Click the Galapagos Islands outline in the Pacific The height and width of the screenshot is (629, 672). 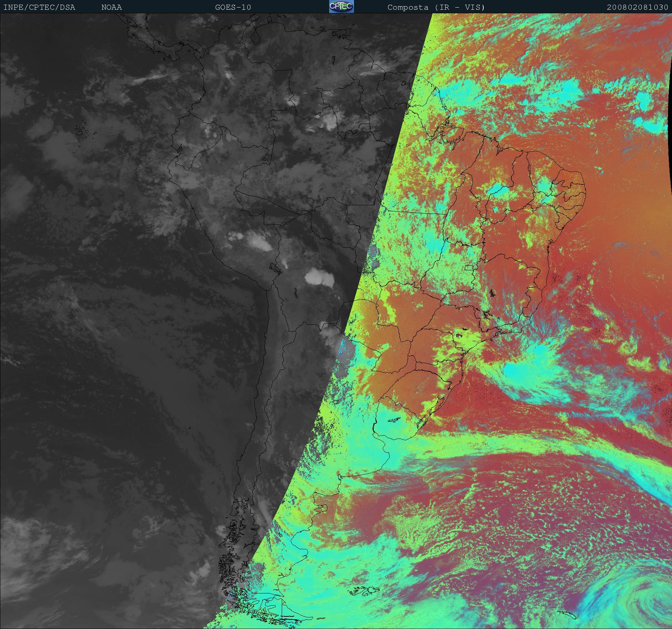click(82, 130)
